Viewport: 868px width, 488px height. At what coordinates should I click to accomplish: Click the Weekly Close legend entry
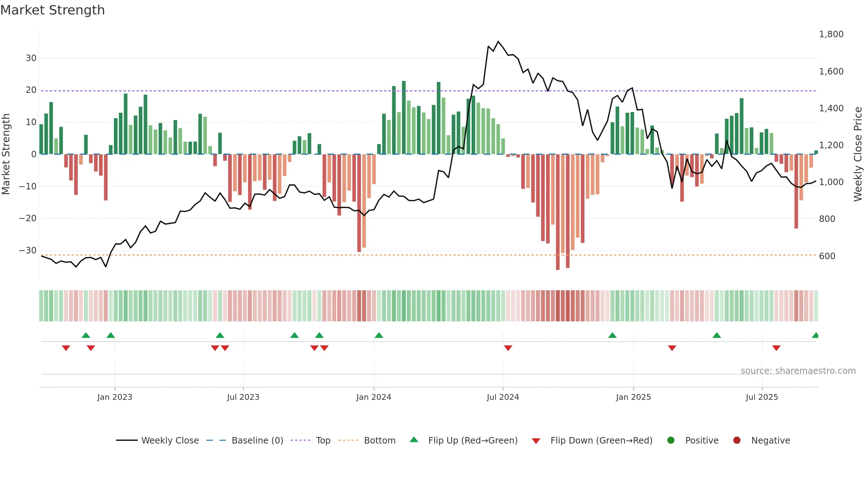click(x=157, y=440)
